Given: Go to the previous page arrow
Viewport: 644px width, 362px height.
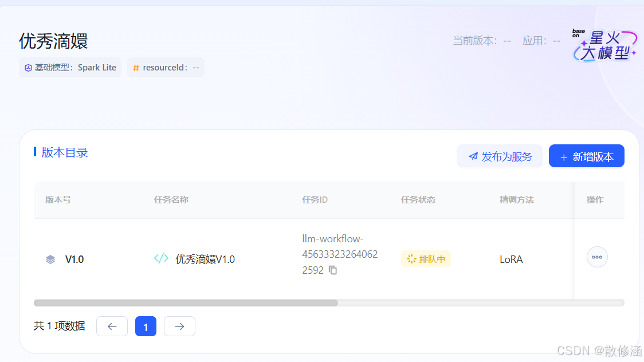Looking at the screenshot, I should pyautogui.click(x=112, y=326).
